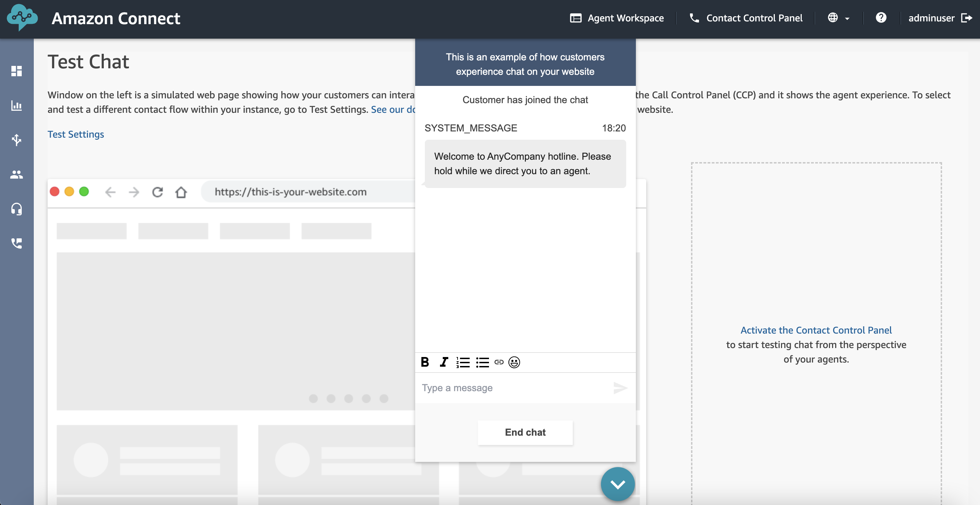980x505 pixels.
Task: Click the adminuser name in header
Action: [931, 18]
